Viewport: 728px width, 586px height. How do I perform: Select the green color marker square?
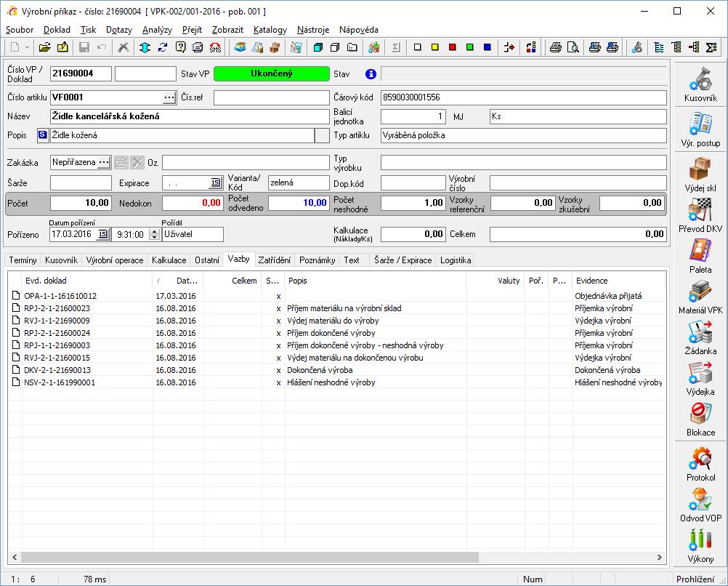(x=470, y=47)
